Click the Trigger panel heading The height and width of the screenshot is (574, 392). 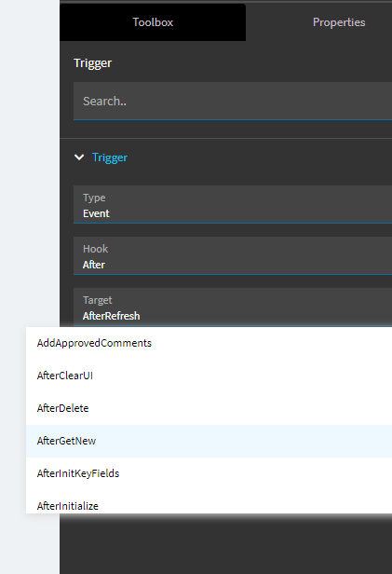[92, 63]
